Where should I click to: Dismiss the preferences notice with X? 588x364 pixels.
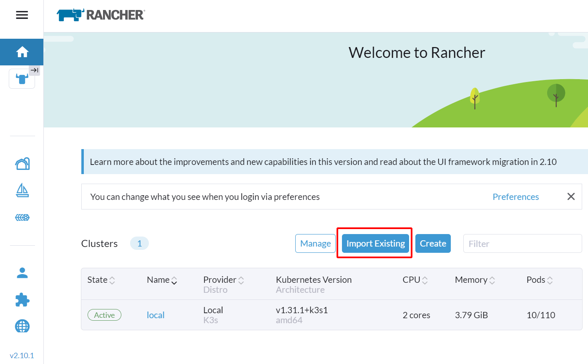[571, 197]
